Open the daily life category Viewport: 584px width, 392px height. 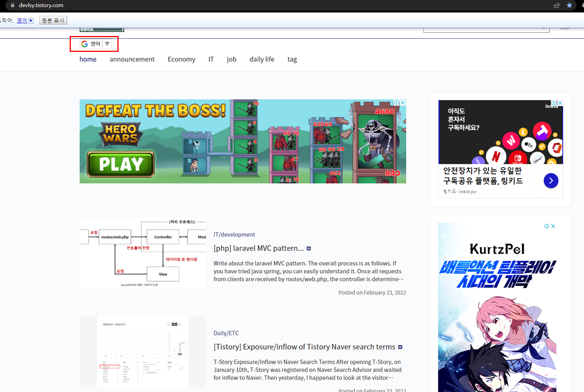[x=262, y=59]
